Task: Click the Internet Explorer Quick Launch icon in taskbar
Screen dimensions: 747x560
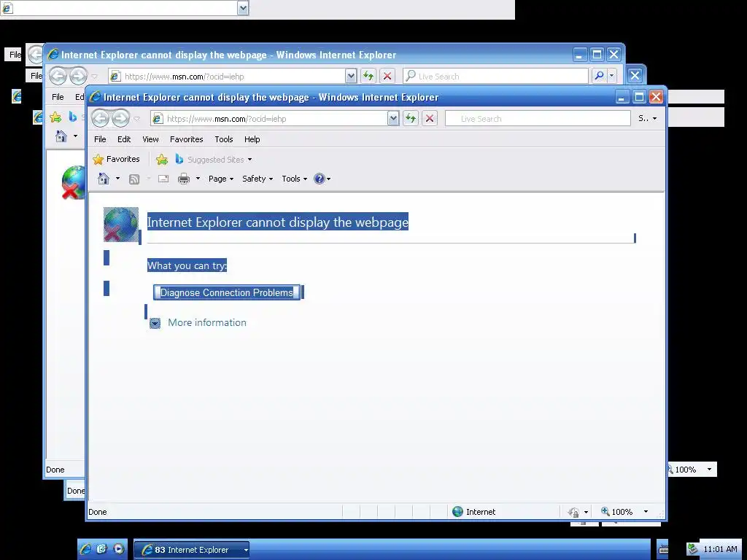Action: click(x=85, y=549)
